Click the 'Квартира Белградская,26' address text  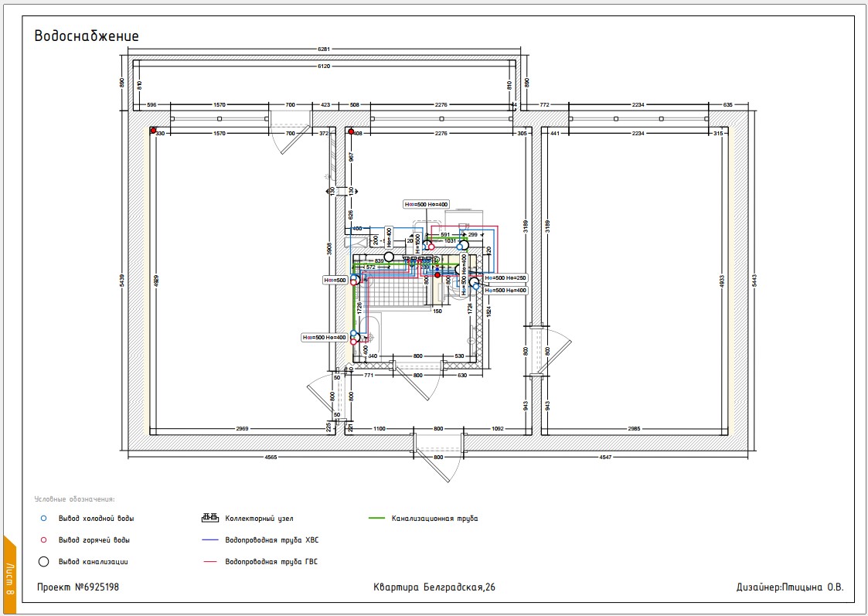(434, 587)
